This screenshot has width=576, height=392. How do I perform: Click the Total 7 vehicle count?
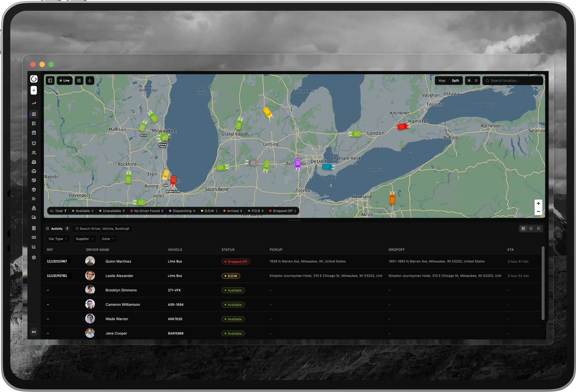click(x=58, y=211)
